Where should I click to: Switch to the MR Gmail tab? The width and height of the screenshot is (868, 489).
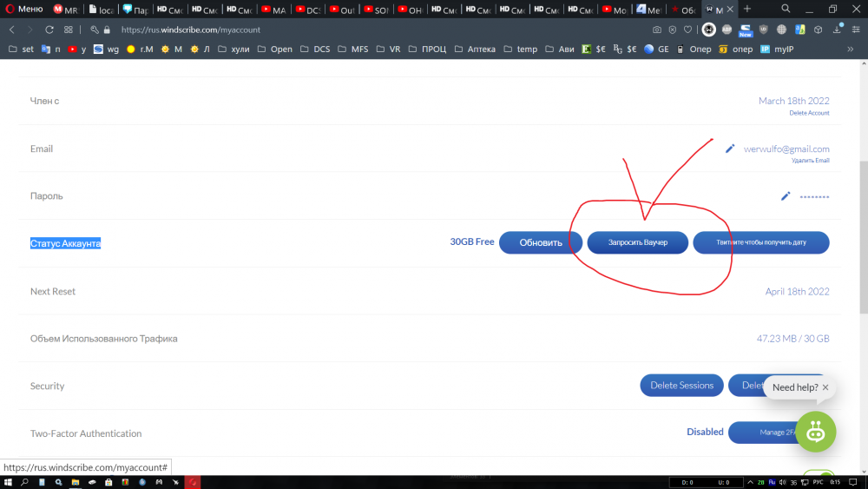pyautogui.click(x=65, y=10)
